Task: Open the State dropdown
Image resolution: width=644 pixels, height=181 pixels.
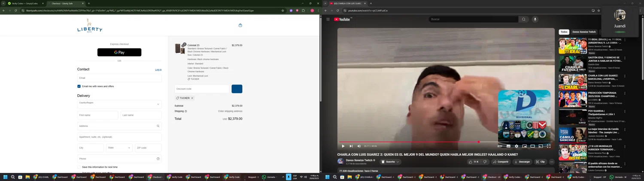Action: [119, 148]
